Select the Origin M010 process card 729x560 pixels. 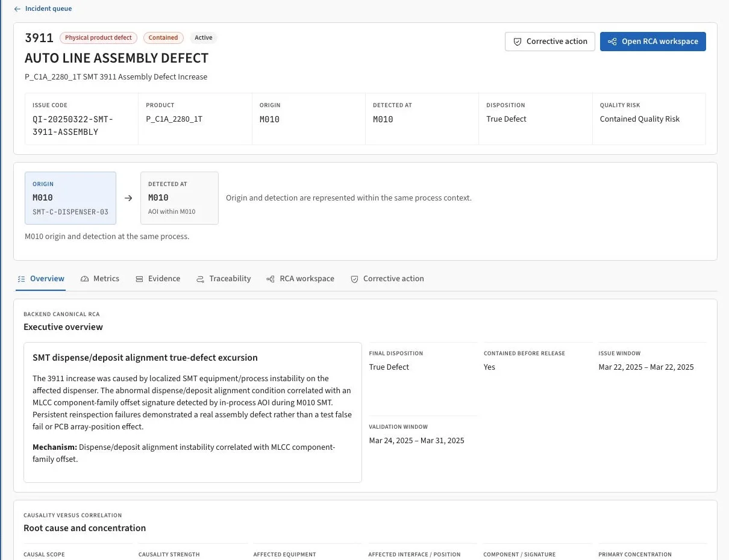click(70, 198)
